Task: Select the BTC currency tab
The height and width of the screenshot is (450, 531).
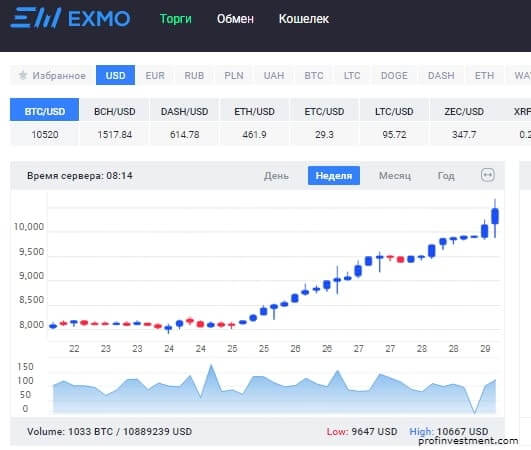Action: [314, 75]
